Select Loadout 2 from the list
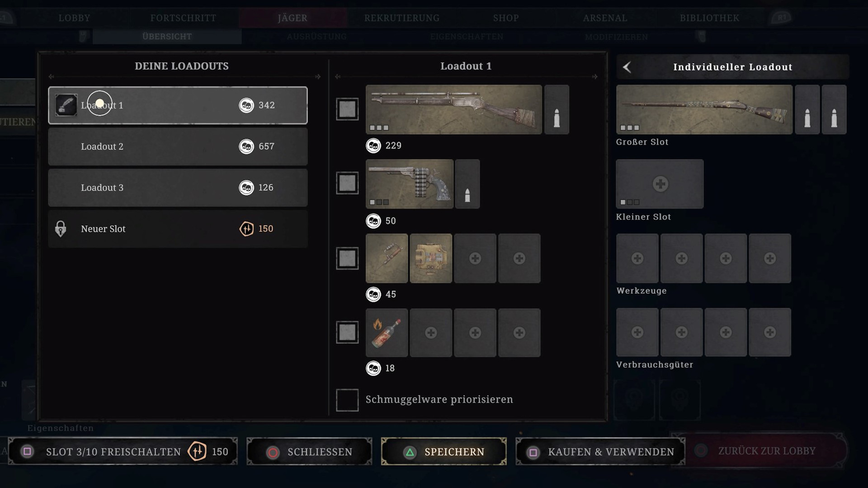Screen dimensions: 868x488 point(178,146)
